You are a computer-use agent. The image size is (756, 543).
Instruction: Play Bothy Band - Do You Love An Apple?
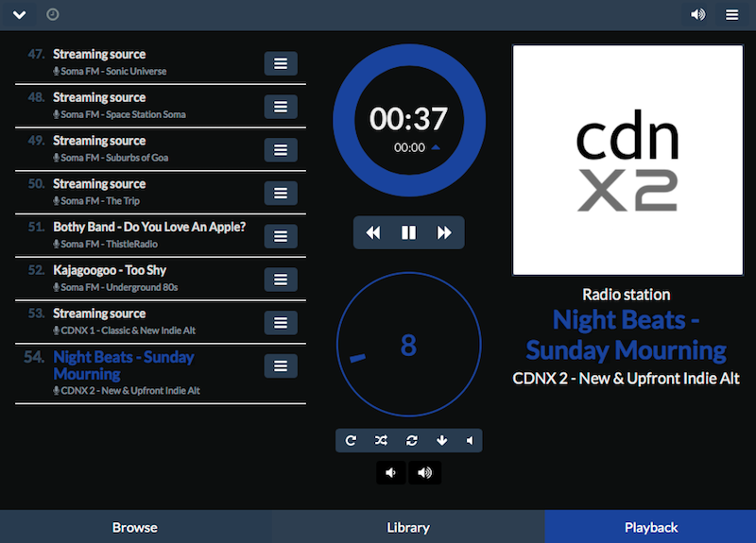point(149,227)
